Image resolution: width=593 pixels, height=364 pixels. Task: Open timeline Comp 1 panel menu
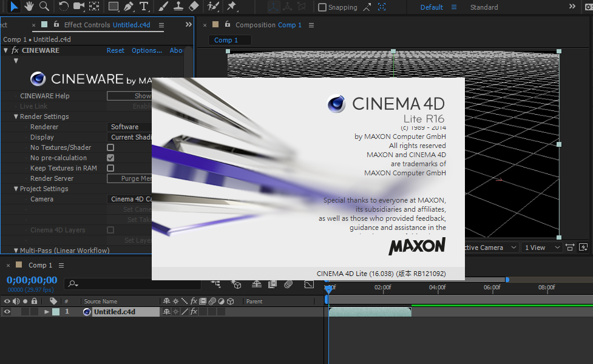(x=61, y=265)
